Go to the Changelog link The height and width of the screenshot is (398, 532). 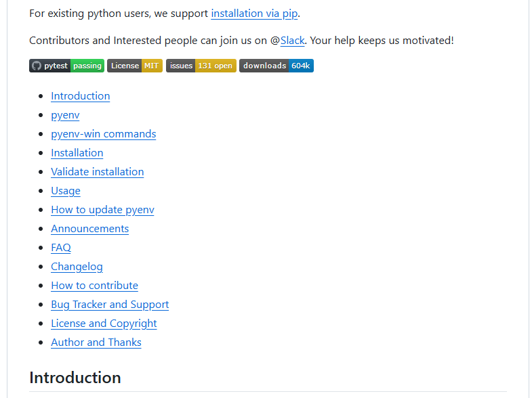pos(77,267)
